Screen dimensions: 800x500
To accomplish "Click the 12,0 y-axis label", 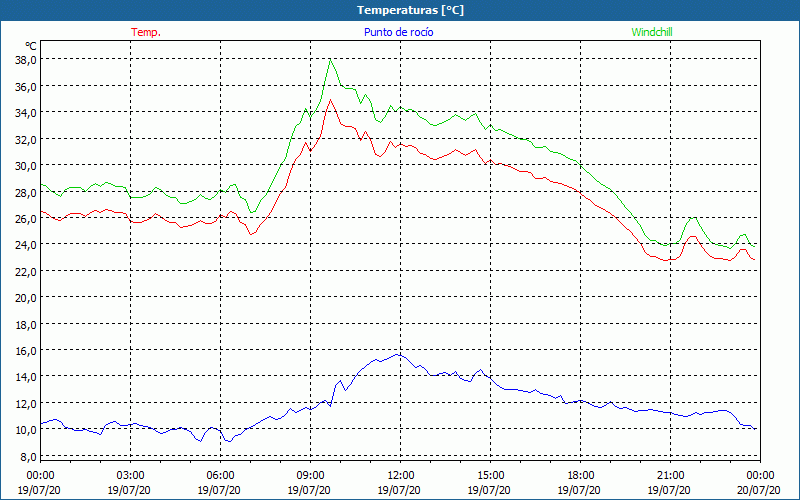I will coord(27,404).
